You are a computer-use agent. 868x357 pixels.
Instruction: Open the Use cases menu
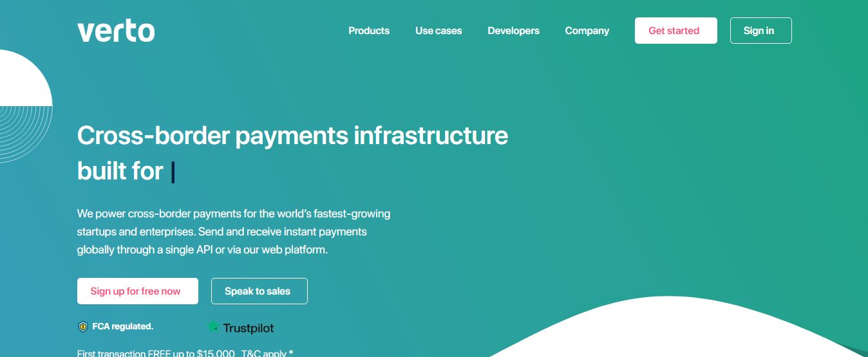point(439,31)
